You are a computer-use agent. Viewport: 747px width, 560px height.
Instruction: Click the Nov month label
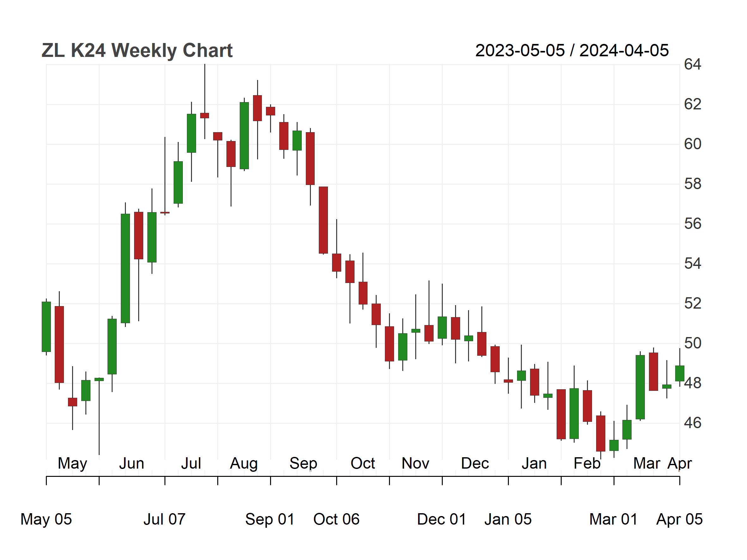[x=415, y=464]
